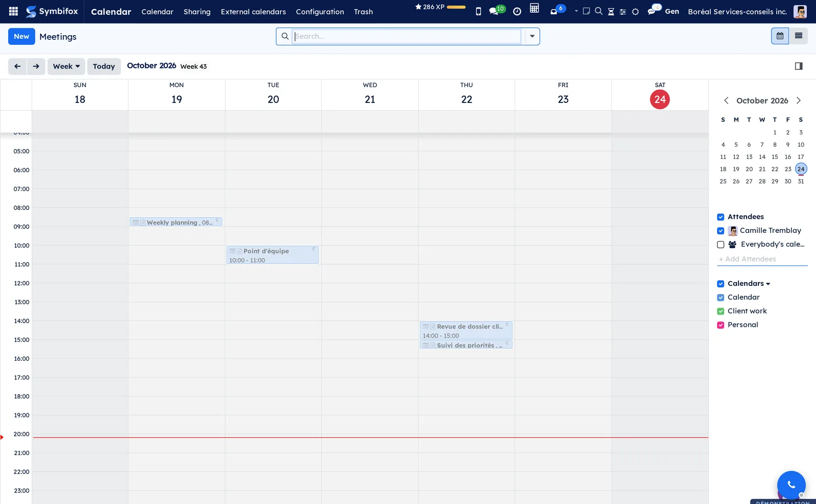Toggle the side panel icon
The image size is (816, 504).
pos(799,66)
